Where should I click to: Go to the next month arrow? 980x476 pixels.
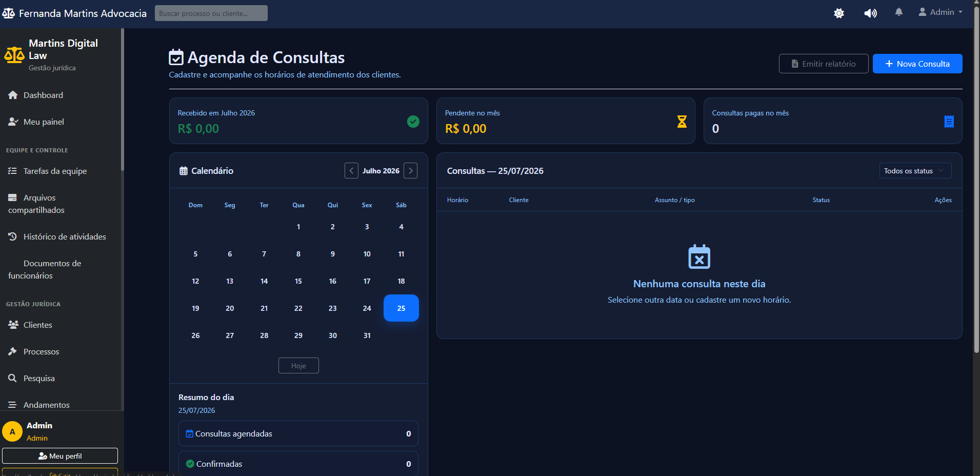pyautogui.click(x=410, y=171)
